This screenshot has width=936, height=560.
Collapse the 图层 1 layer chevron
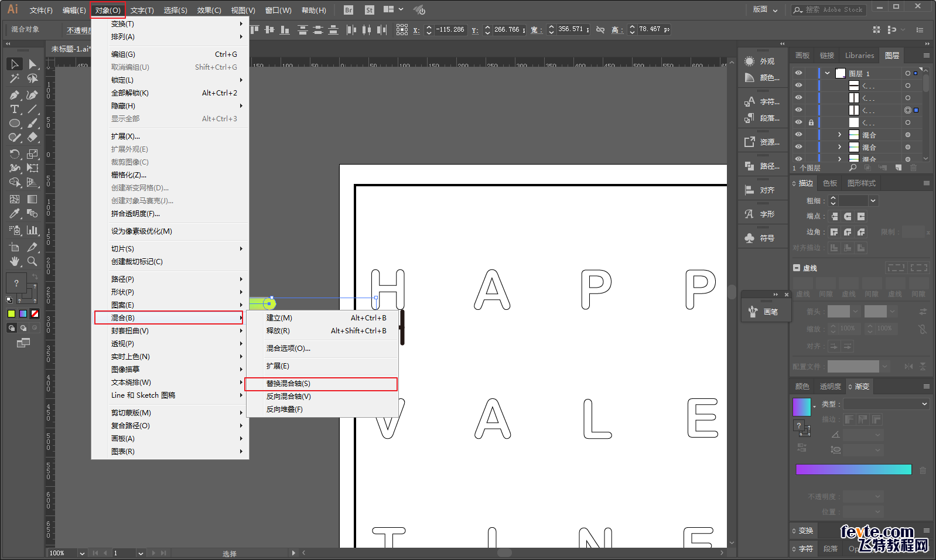pos(827,73)
